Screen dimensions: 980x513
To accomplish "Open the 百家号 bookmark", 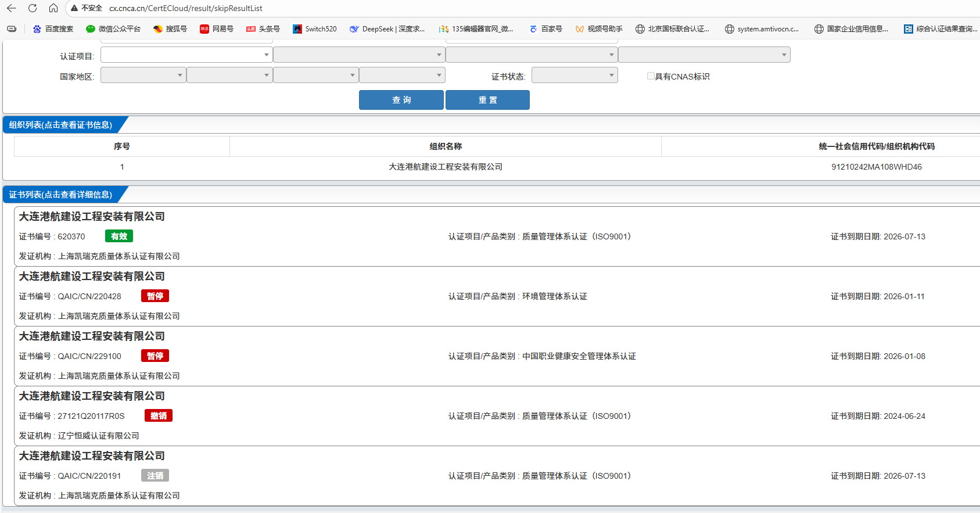I will point(545,29).
